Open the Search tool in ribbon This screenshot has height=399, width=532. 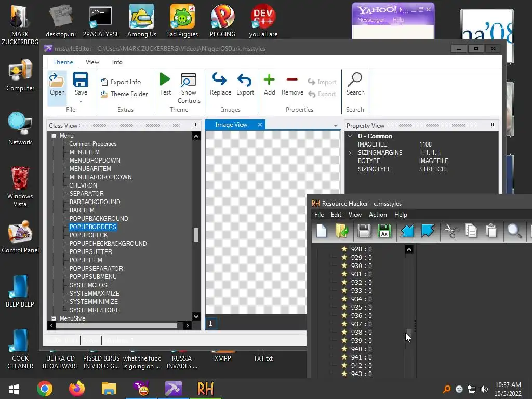coord(355,84)
